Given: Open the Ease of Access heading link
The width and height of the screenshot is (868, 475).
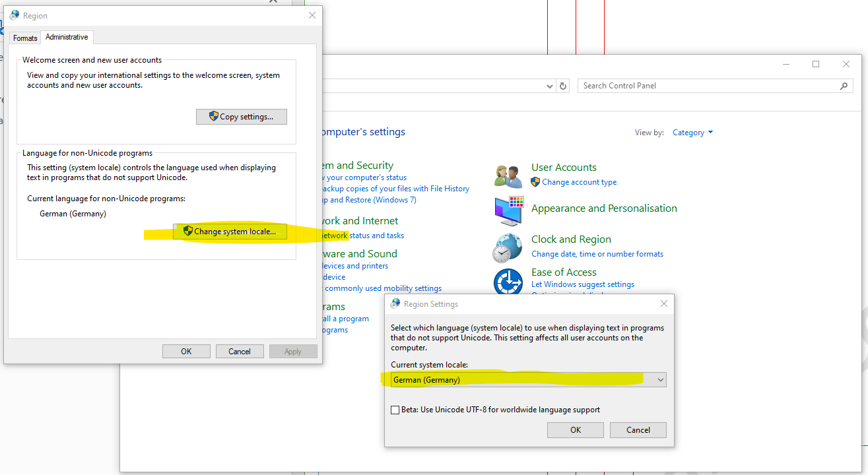Looking at the screenshot, I should click(564, 272).
